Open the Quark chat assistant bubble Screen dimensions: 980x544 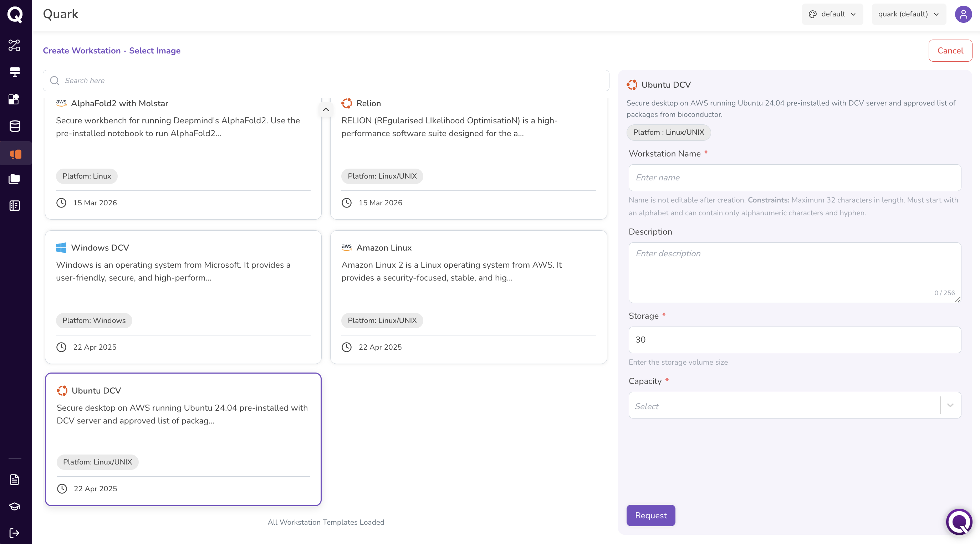[959, 522]
